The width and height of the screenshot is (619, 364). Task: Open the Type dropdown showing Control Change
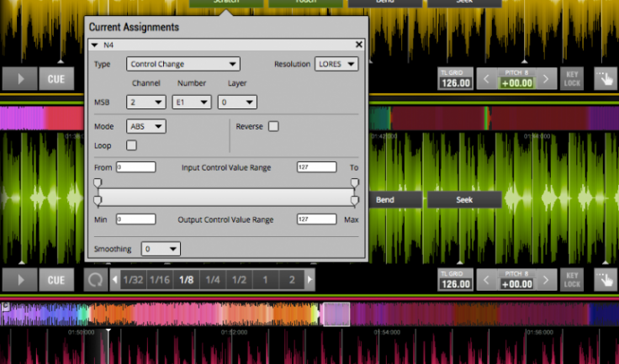[183, 64]
